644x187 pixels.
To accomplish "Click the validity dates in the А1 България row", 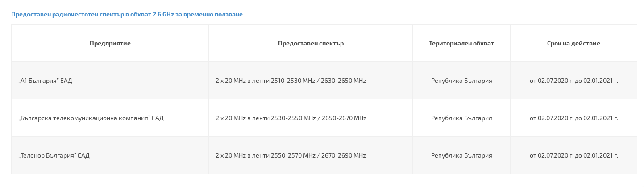I will [x=573, y=81].
